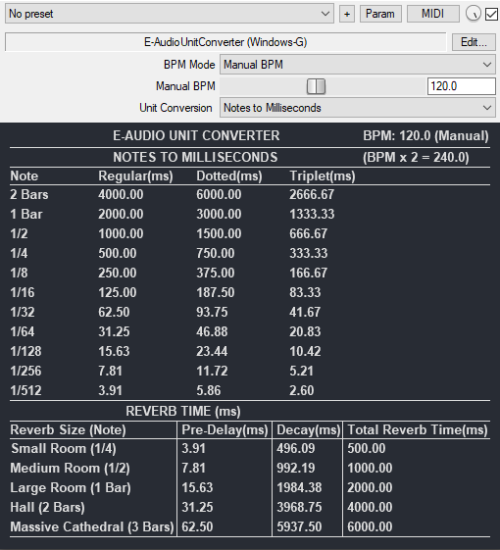
Task: Click the Medium Room decay value 992.19
Action: pos(296,468)
